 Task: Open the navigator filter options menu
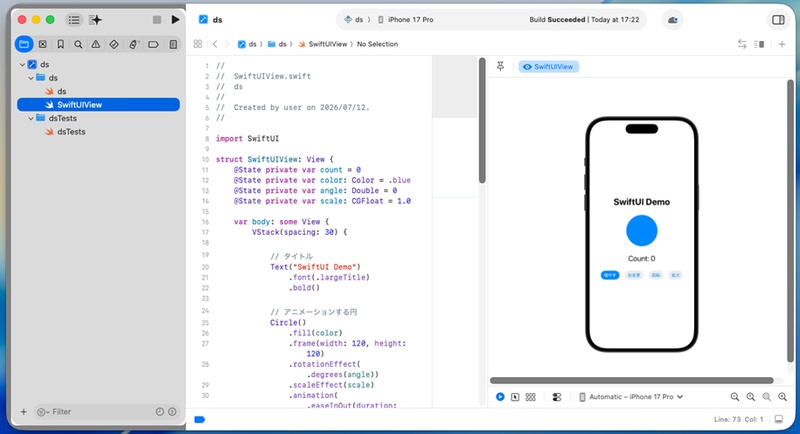pyautogui.click(x=43, y=412)
